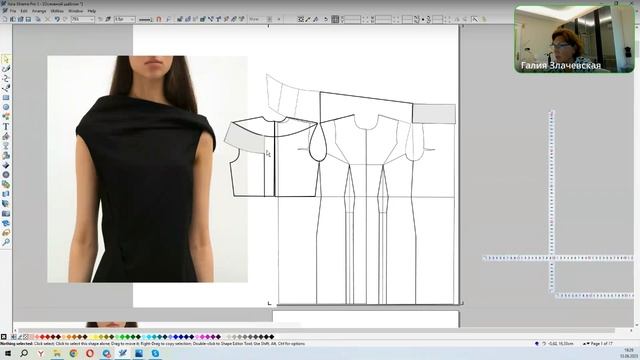Open the line width dropdown

point(133,19)
